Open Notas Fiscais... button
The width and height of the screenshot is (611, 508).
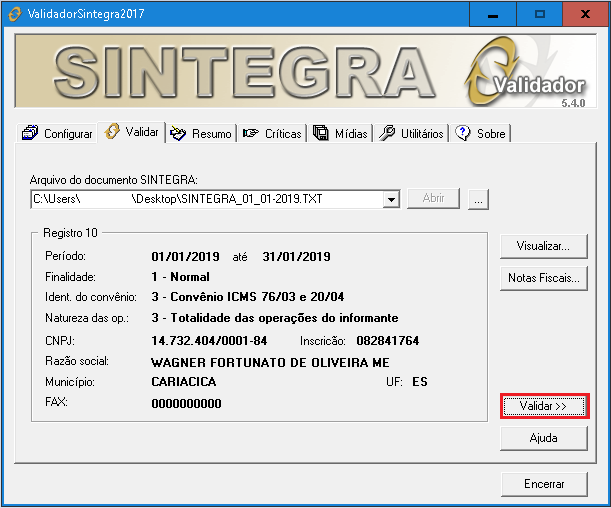tap(543, 278)
